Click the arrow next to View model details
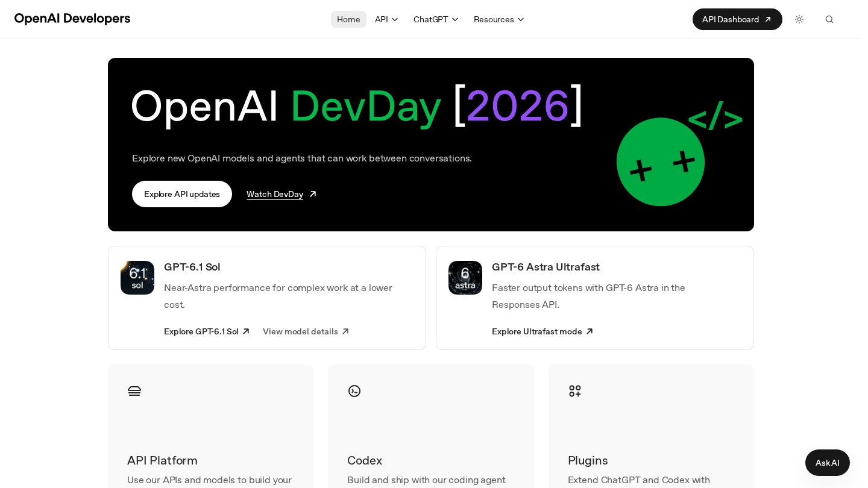 coord(345,331)
